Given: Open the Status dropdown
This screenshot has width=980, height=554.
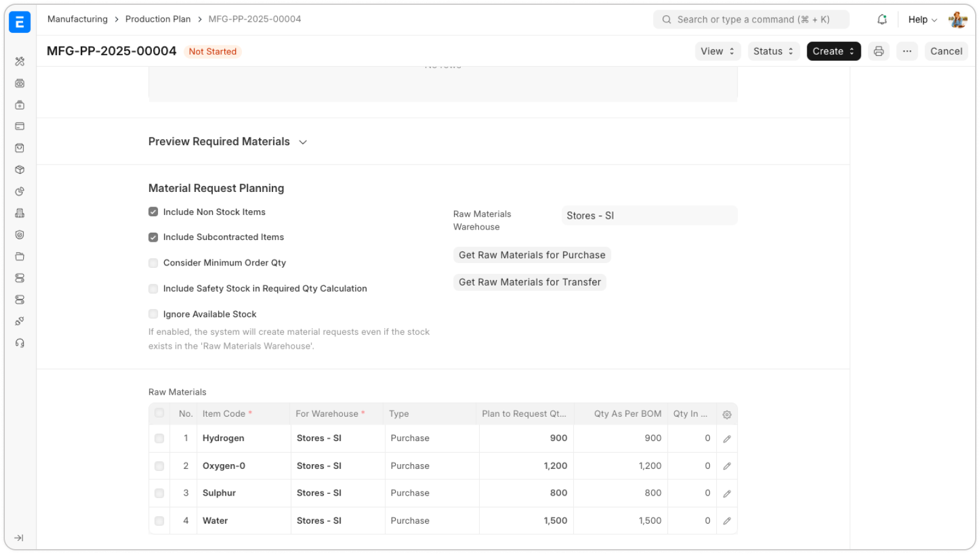Looking at the screenshot, I should pos(773,52).
